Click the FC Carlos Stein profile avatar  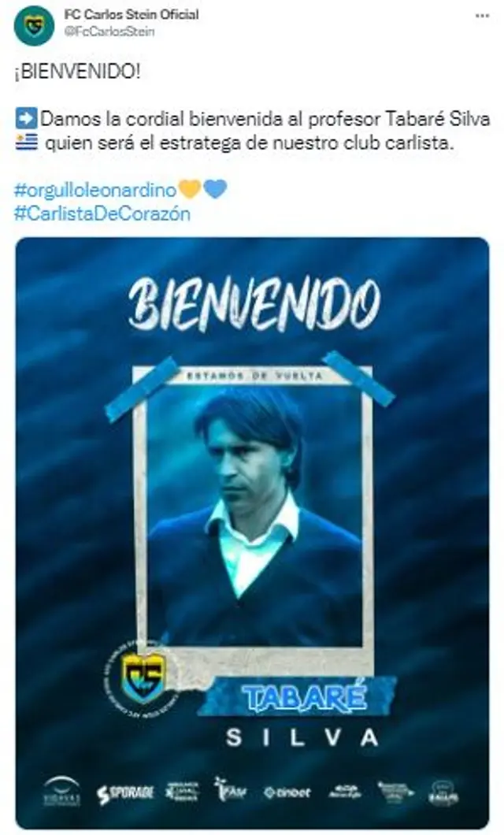pyautogui.click(x=34, y=25)
